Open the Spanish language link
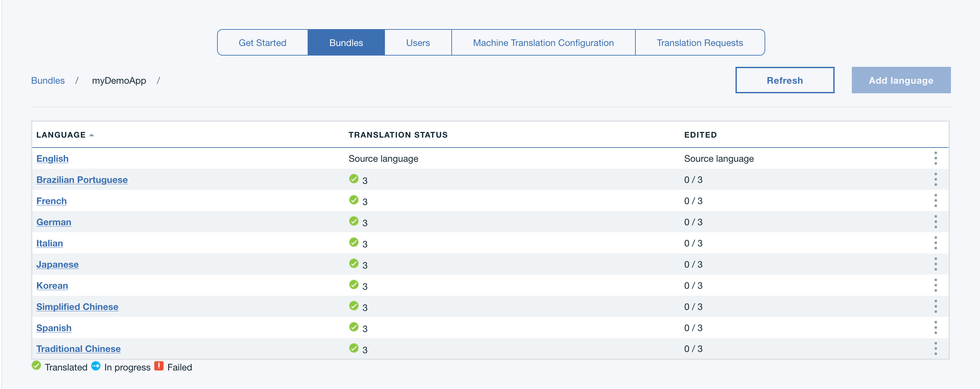Screen dimensions: 980x389 click(54, 328)
